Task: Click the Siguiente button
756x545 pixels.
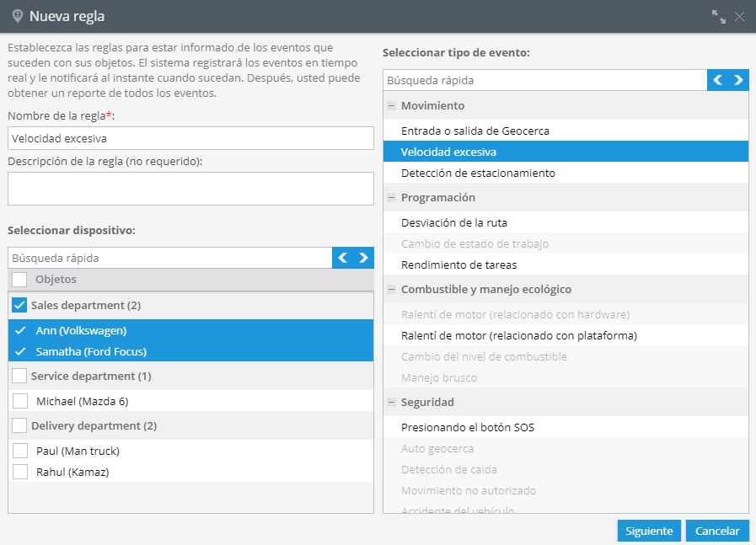Action: click(x=649, y=531)
